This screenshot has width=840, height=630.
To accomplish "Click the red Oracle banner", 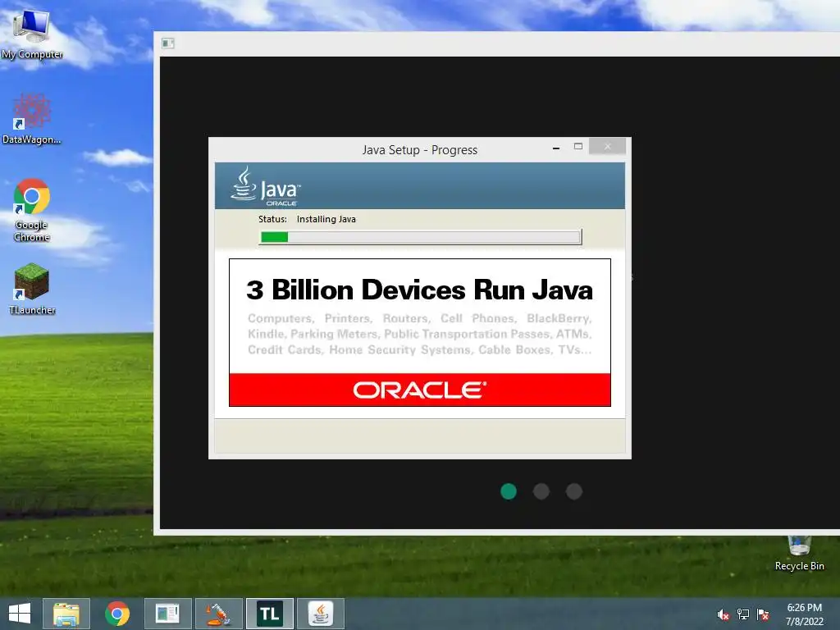I will [x=420, y=390].
